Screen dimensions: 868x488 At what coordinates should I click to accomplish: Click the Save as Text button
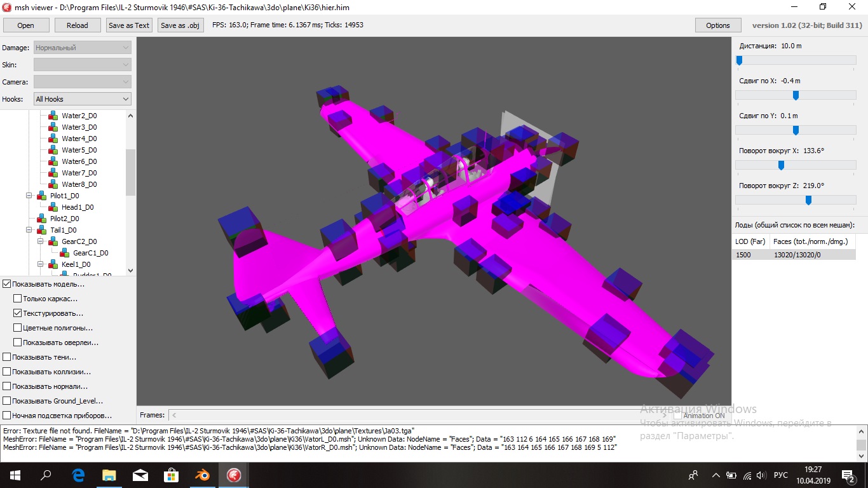129,25
